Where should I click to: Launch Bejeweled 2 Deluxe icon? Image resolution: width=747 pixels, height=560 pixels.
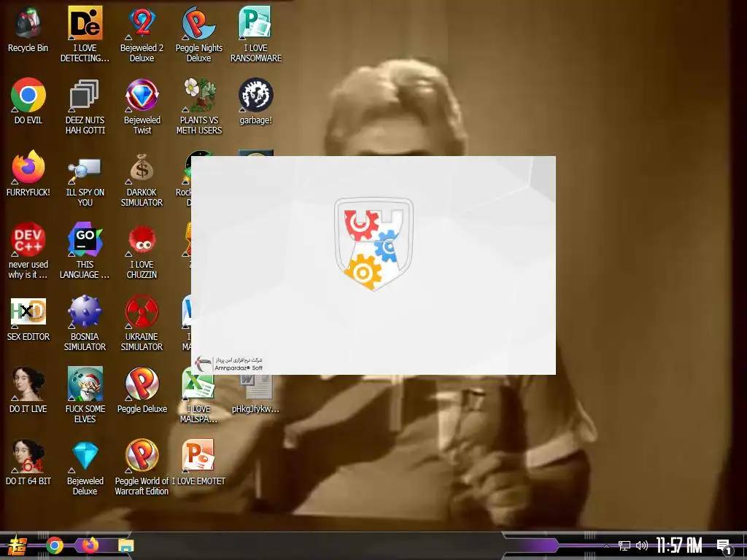[142, 23]
